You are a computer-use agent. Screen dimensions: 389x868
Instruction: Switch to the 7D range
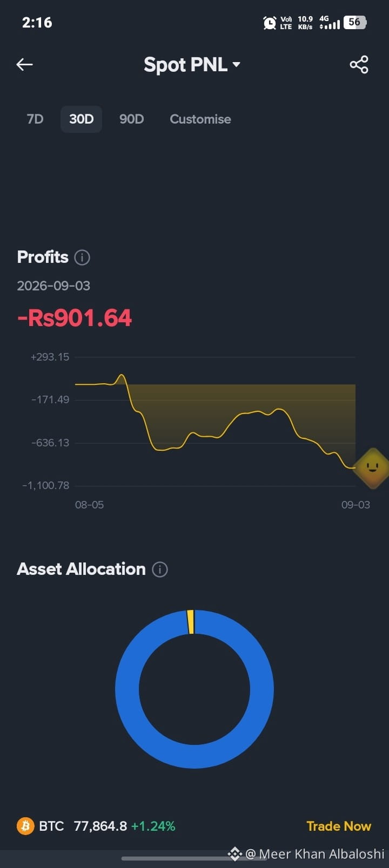[x=35, y=119]
